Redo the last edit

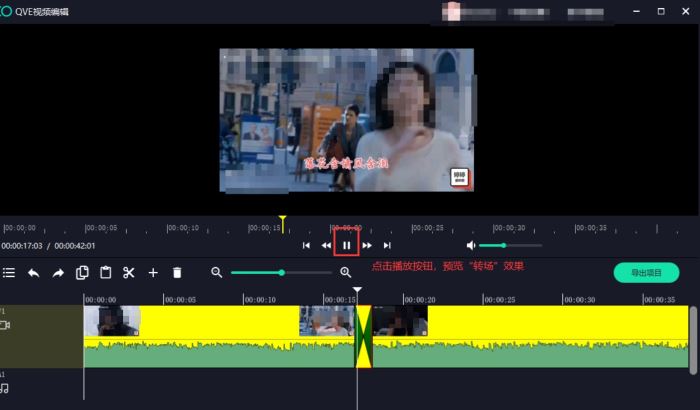(x=58, y=272)
